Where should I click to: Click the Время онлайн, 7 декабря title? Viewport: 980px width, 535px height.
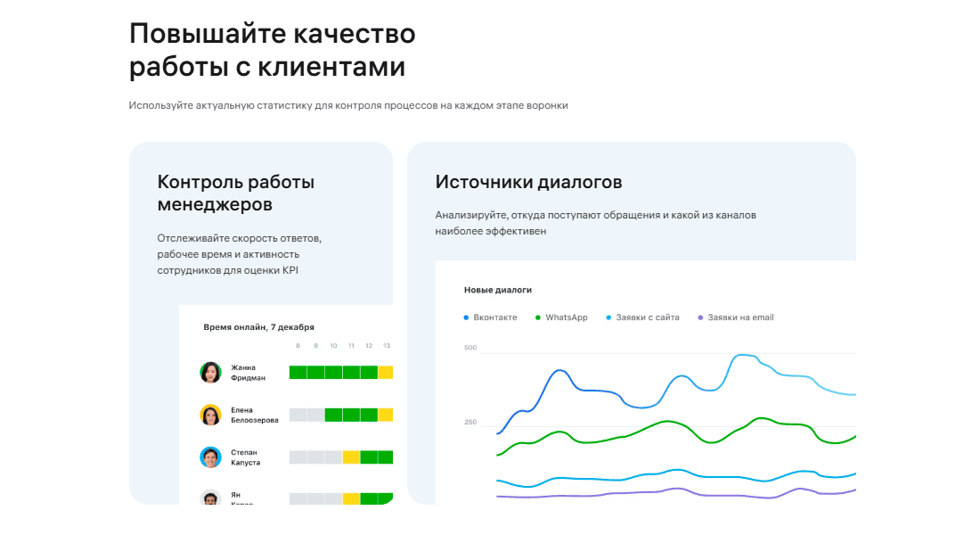coord(258,326)
